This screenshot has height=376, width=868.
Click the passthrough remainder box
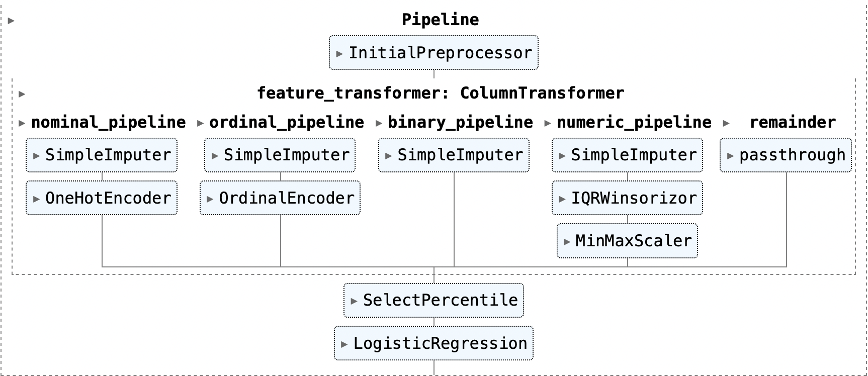pyautogui.click(x=786, y=155)
